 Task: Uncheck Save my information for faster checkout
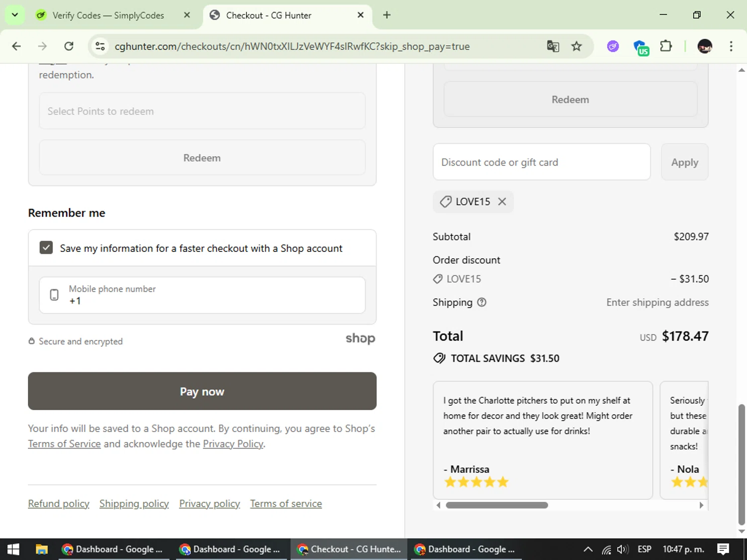46,248
